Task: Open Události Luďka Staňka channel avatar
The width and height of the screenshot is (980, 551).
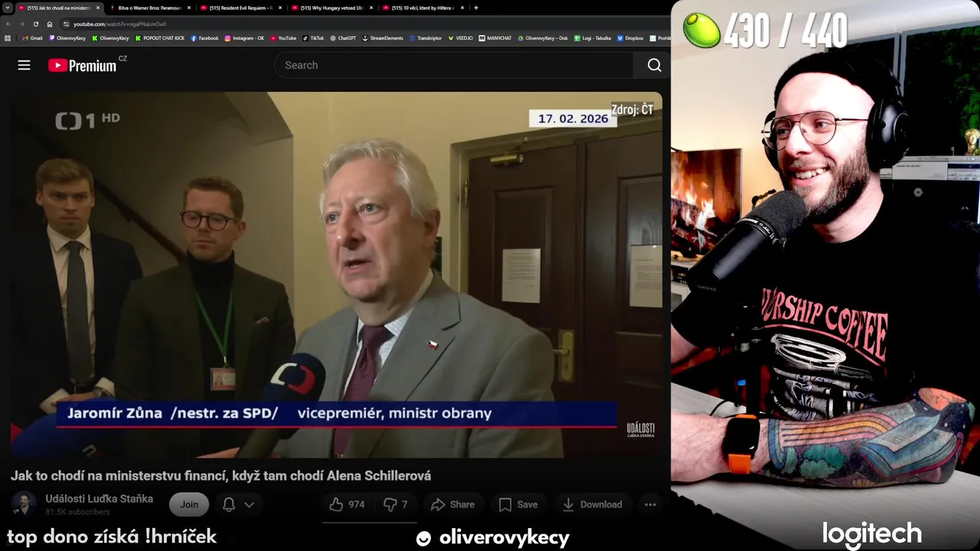Action: tap(24, 504)
